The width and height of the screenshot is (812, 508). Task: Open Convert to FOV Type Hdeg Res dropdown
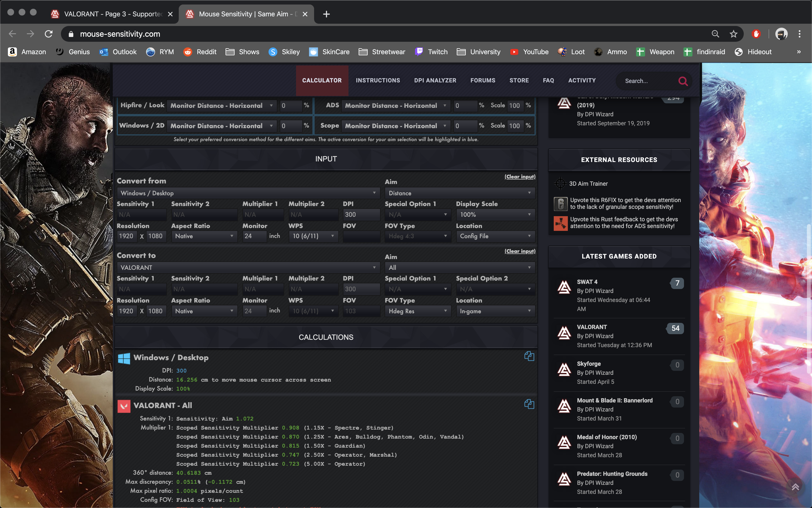418,311
